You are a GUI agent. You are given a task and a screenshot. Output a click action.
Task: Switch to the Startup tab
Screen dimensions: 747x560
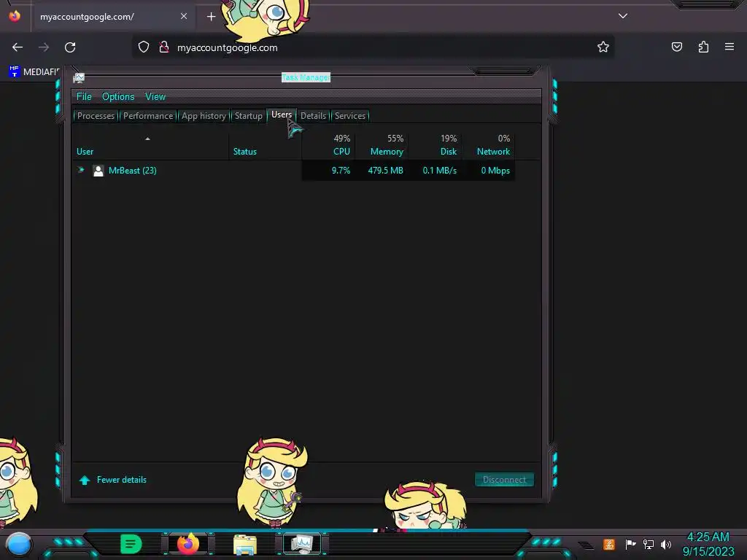click(248, 116)
